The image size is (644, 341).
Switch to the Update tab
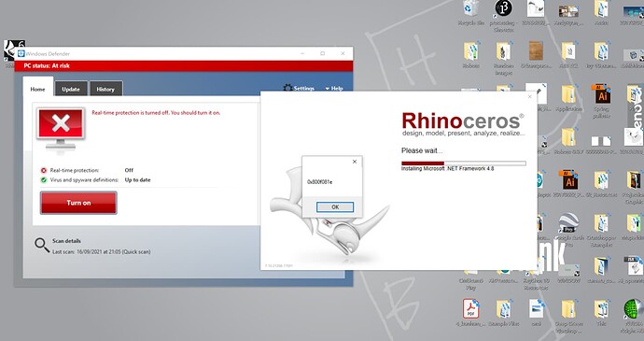[71, 89]
